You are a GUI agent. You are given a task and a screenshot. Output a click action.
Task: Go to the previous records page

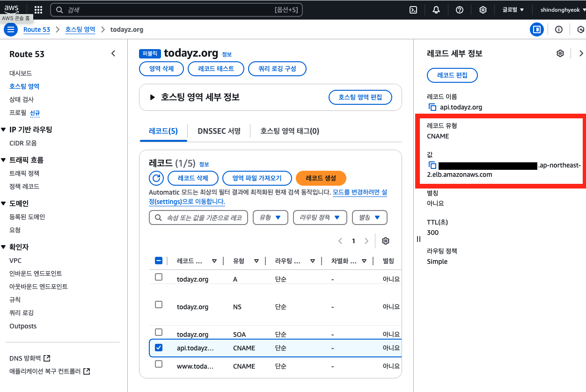click(340, 241)
